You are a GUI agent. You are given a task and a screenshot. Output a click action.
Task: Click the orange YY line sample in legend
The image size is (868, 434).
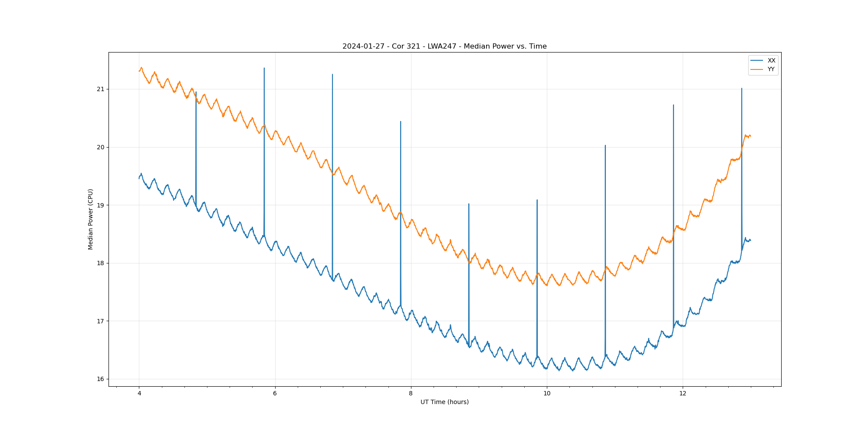coord(757,69)
